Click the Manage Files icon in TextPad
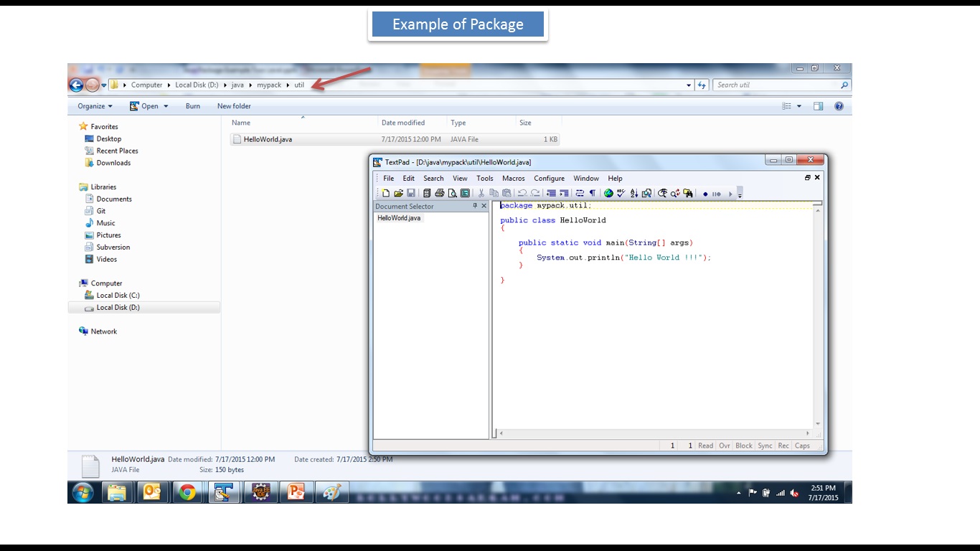980x551 pixels. tap(427, 193)
